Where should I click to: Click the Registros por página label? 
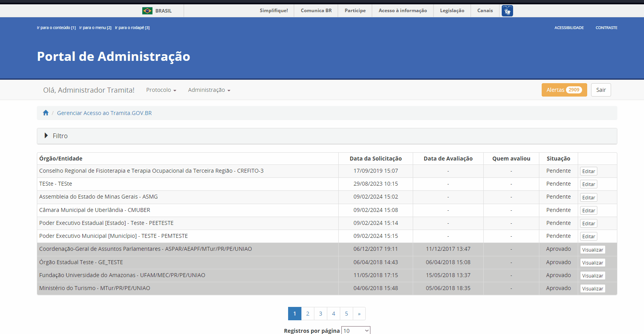[x=312, y=331]
